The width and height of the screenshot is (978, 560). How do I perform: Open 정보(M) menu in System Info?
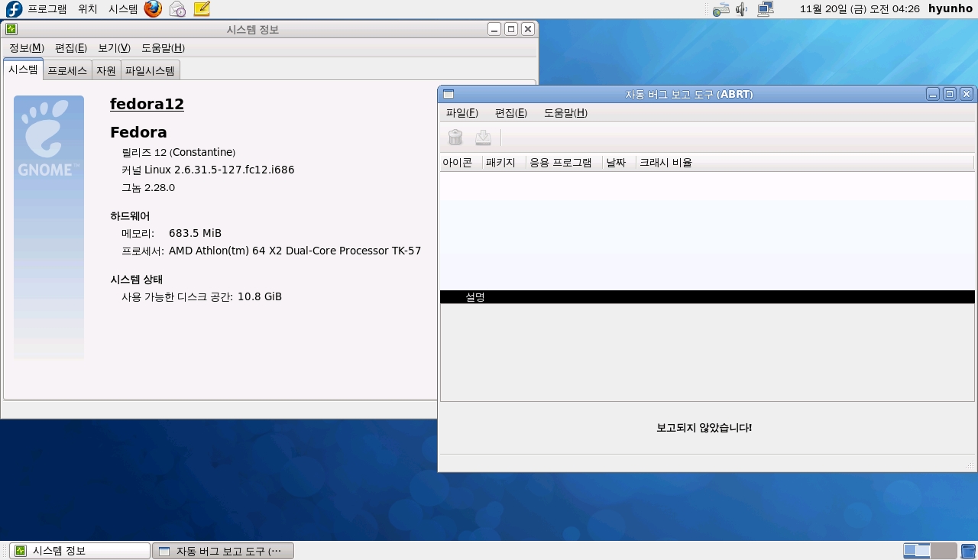pyautogui.click(x=27, y=48)
